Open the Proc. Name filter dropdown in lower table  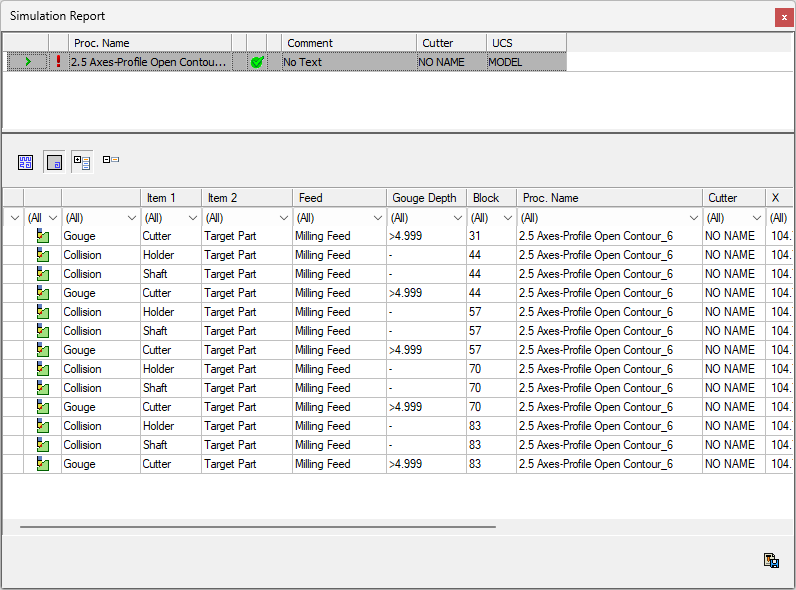[694, 218]
